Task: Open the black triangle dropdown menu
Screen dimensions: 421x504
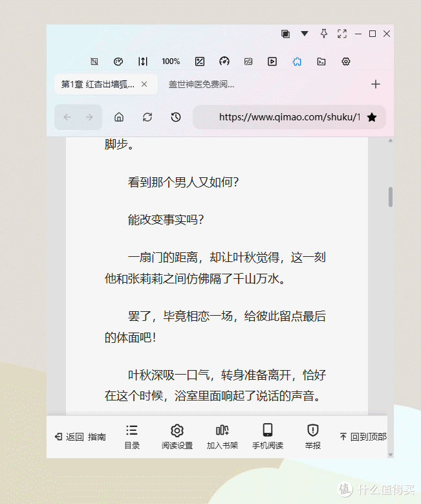Action: (305, 34)
